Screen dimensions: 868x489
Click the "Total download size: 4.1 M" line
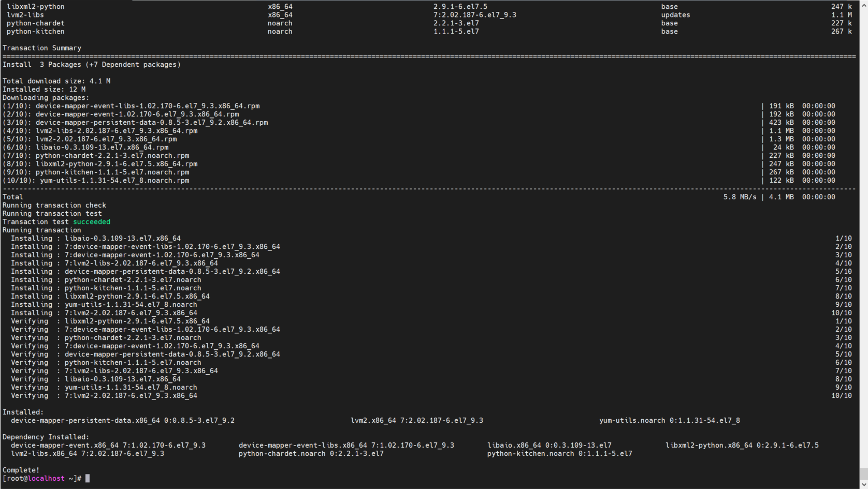(x=56, y=81)
